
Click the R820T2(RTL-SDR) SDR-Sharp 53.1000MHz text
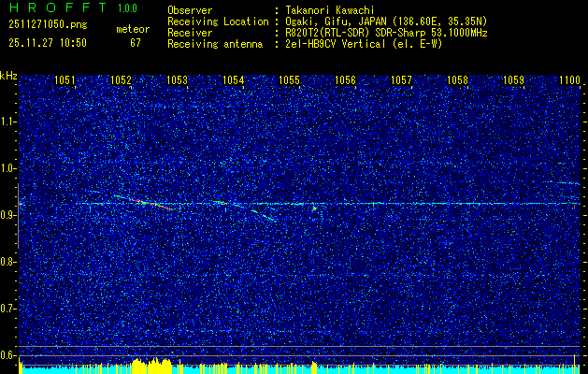tap(386, 33)
